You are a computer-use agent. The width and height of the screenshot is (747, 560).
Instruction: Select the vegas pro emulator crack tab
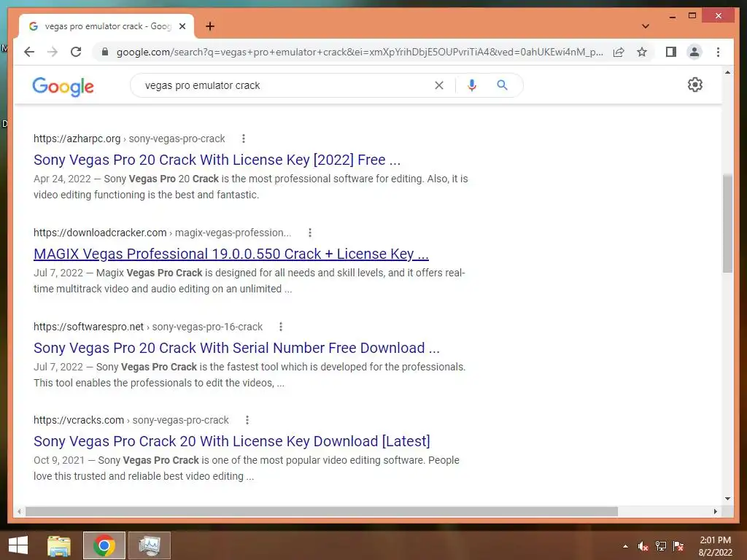[x=107, y=26]
